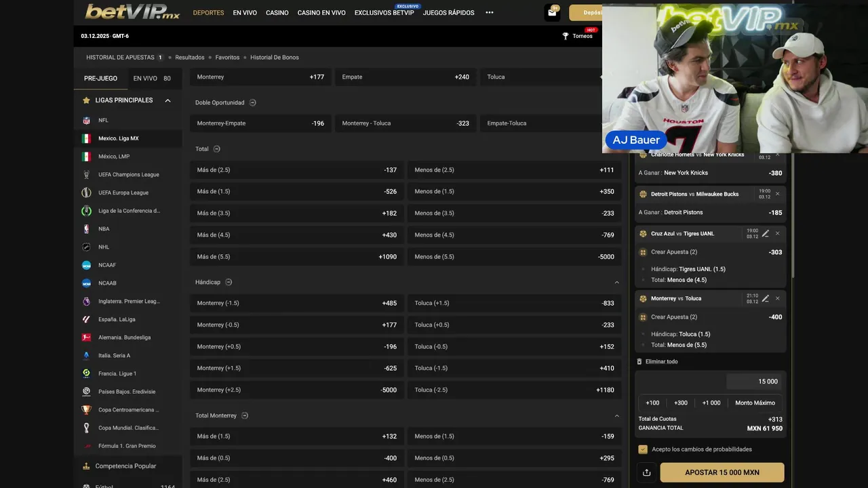Remove Detroit Pistons vs Milwaukee Bucks selection
868x488 pixels.
point(778,194)
